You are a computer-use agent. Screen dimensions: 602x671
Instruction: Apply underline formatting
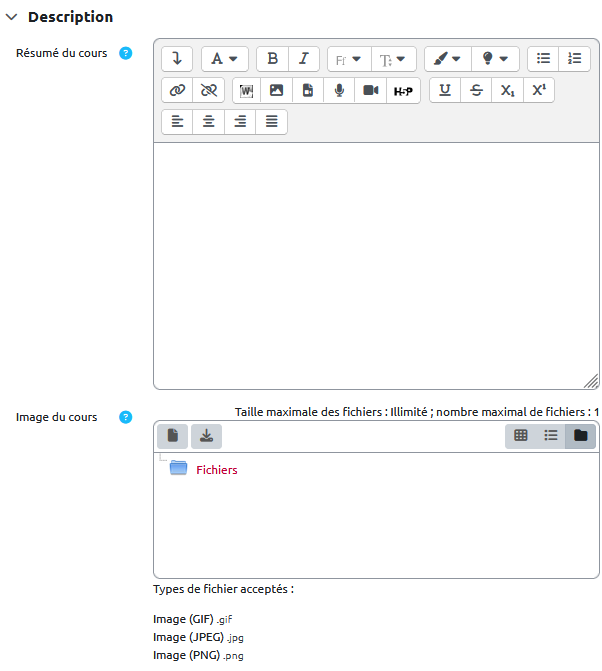(445, 91)
